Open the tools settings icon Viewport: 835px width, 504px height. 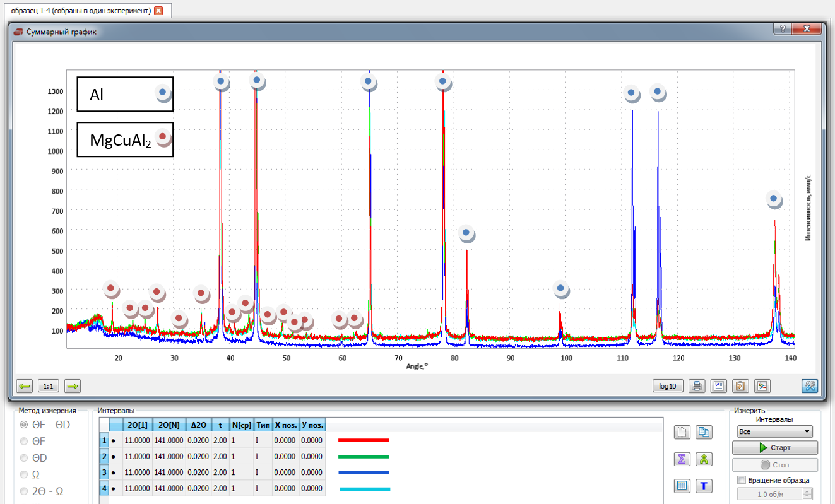tap(809, 386)
